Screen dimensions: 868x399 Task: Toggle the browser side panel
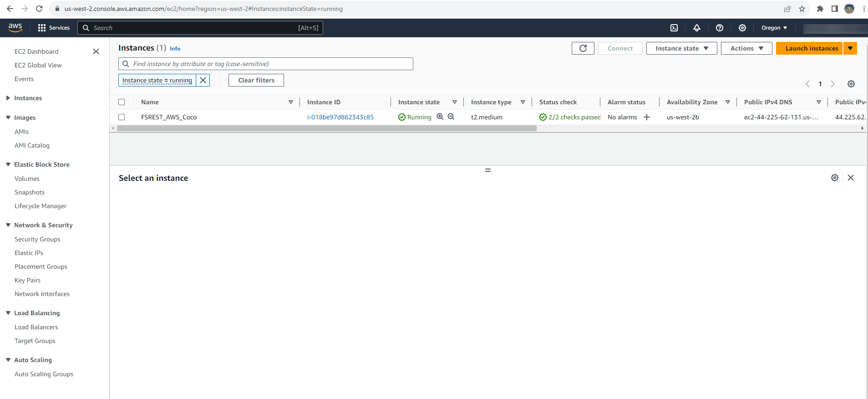pyautogui.click(x=835, y=9)
